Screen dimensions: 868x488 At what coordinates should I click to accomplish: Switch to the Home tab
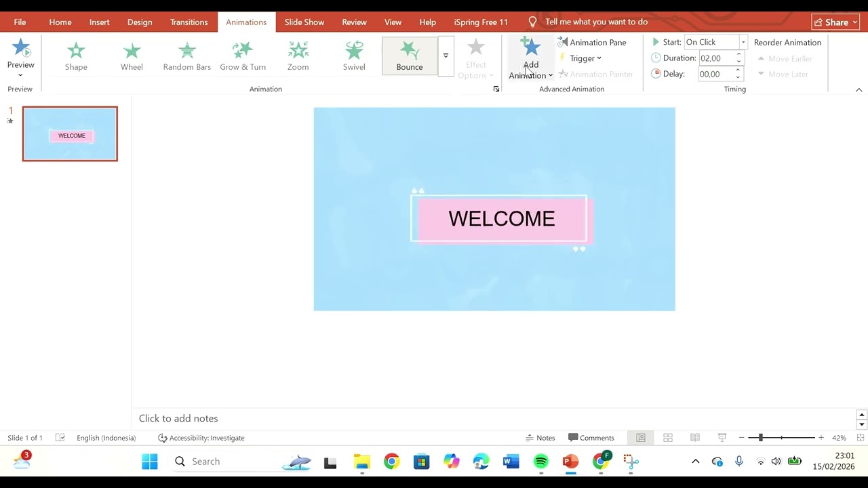click(60, 22)
